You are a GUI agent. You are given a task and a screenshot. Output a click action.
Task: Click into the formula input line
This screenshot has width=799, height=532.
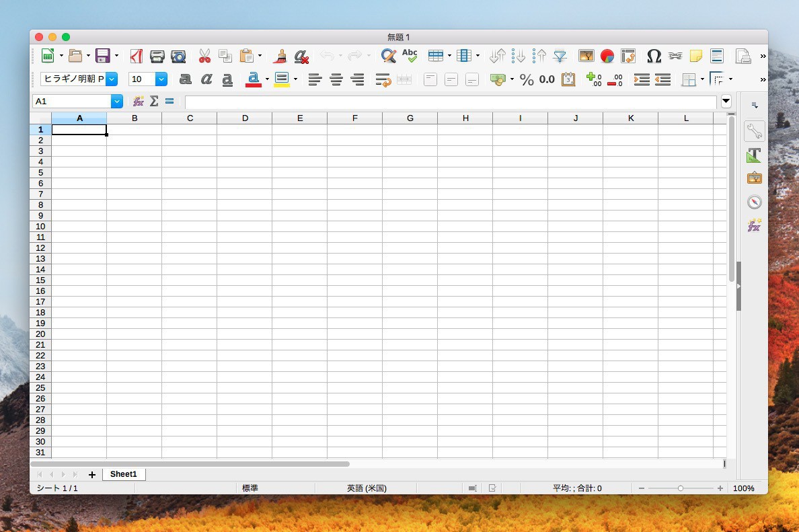pos(451,102)
